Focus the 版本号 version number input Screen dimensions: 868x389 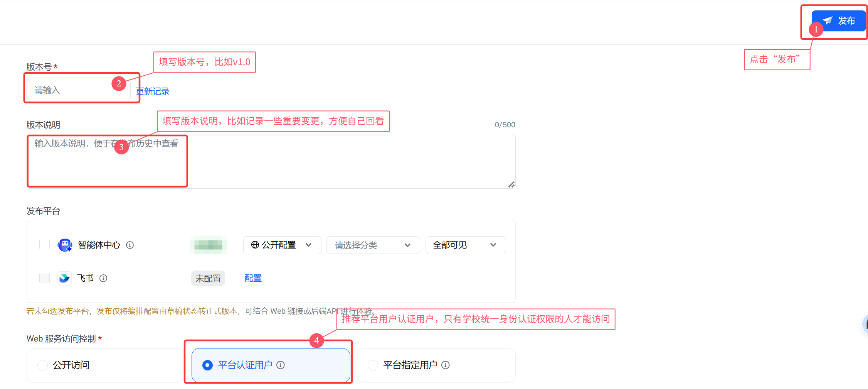79,90
